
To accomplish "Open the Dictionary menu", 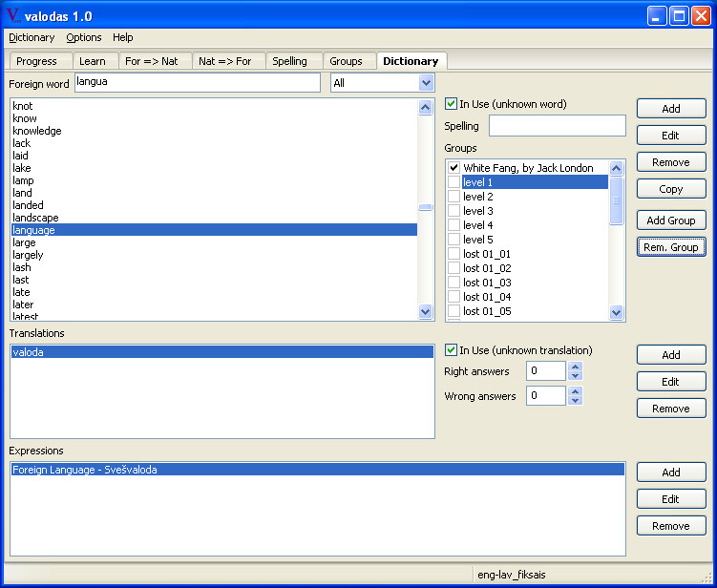I will (32, 37).
